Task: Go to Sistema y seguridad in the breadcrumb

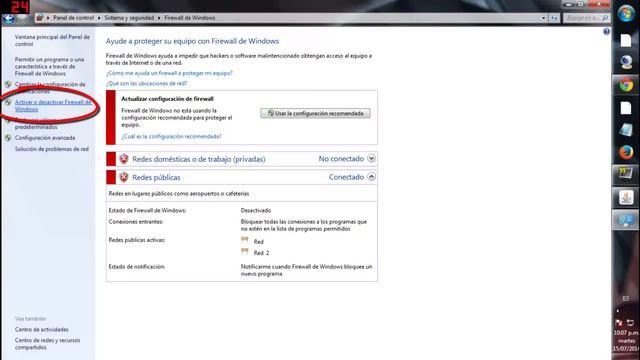Action: [x=129, y=18]
